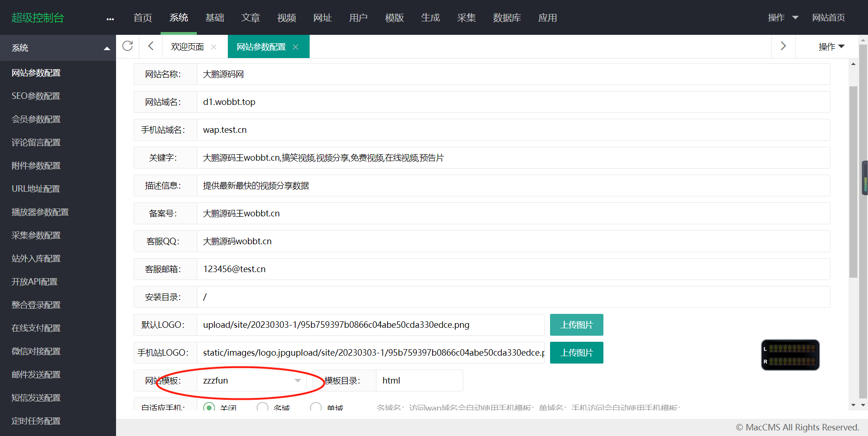Image resolution: width=868 pixels, height=436 pixels.
Task: Select SEO参数配置 in the sidebar
Action: (36, 96)
